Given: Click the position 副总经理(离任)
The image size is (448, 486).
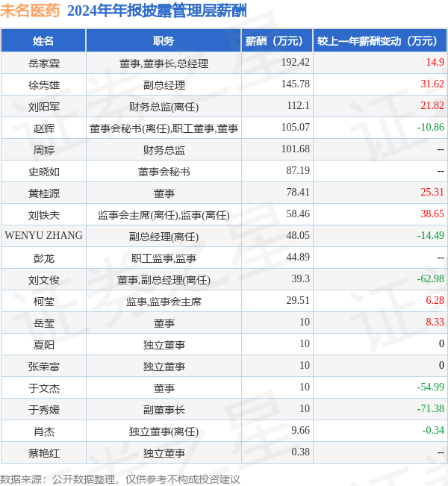Looking at the screenshot, I should coord(164,237).
